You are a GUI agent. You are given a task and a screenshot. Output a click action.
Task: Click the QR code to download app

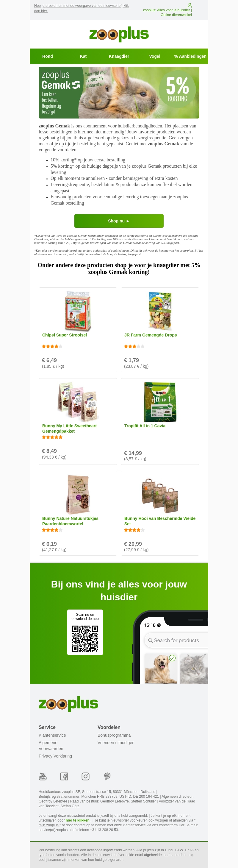pyautogui.click(x=85, y=639)
